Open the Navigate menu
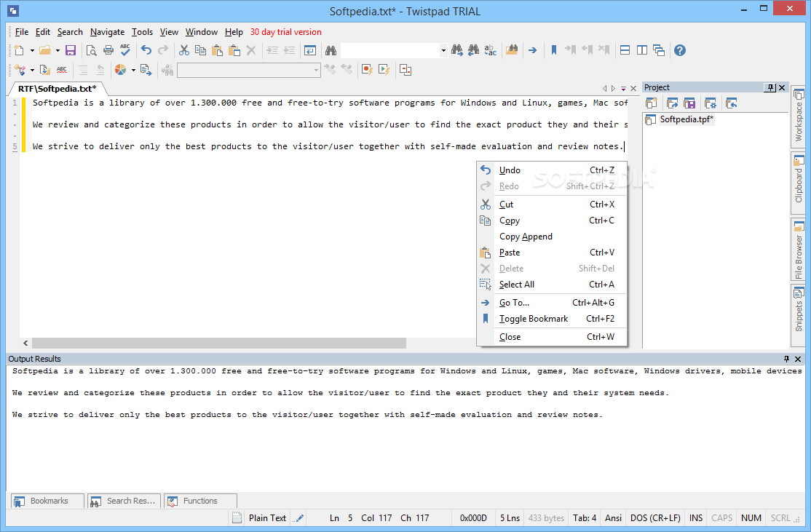811x532 pixels. (107, 32)
